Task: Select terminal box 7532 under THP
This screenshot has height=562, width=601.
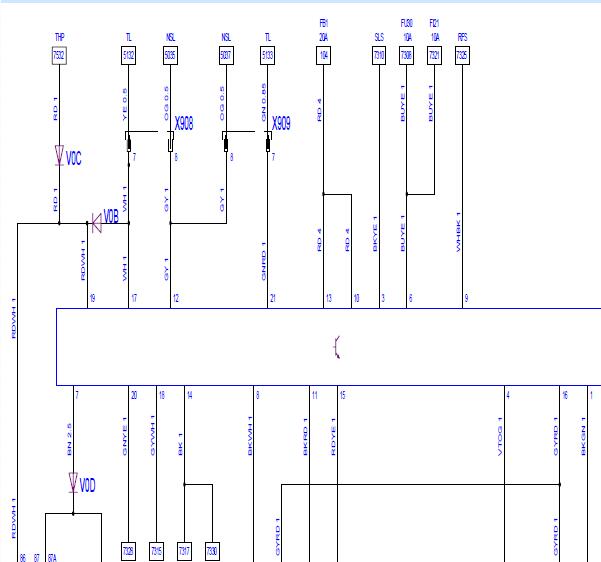Action: pyautogui.click(x=59, y=56)
